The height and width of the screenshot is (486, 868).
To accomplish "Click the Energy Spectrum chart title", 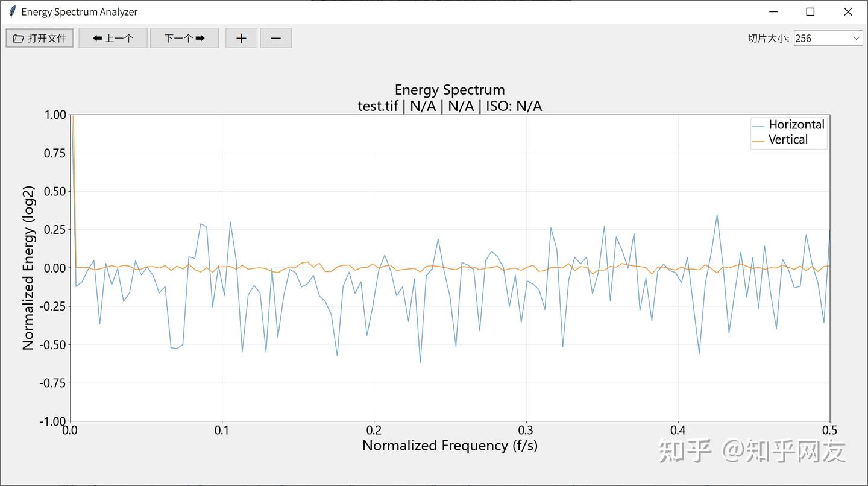I will 450,90.
